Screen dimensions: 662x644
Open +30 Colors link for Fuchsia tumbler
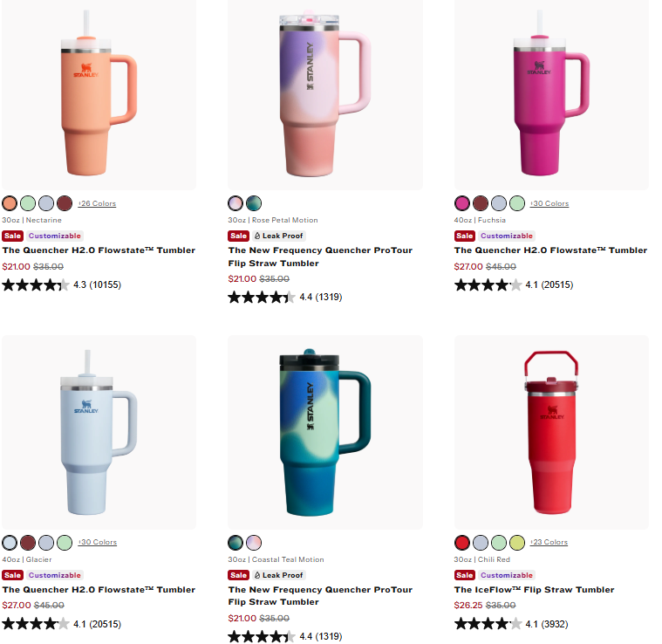coord(549,203)
